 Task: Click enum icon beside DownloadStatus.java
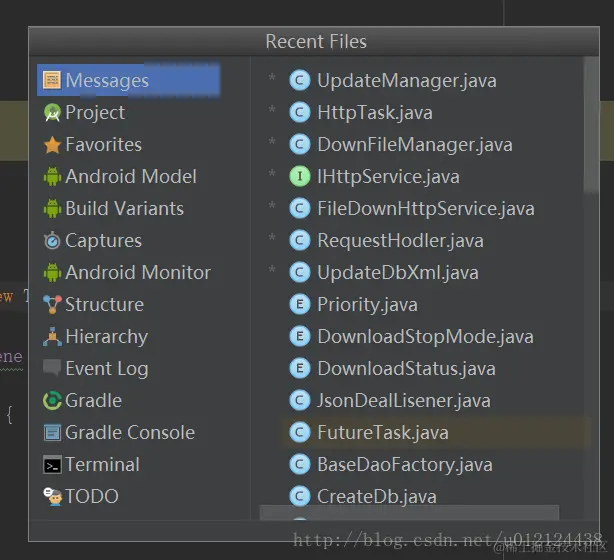coord(300,369)
